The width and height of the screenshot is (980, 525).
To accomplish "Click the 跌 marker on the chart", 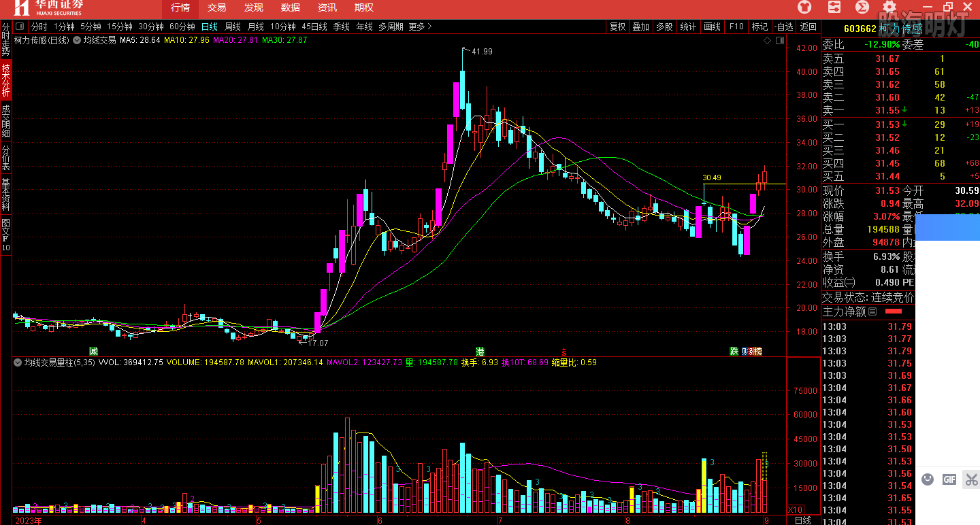I will 734,352.
